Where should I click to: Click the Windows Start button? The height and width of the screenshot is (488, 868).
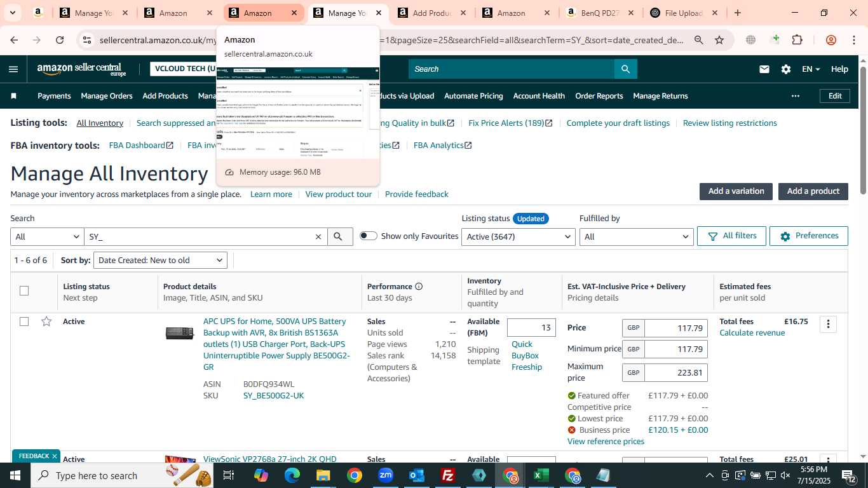[15, 475]
